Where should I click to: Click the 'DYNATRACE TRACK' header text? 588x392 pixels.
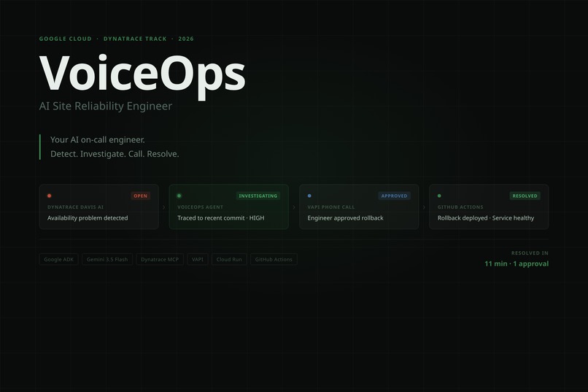pos(135,39)
